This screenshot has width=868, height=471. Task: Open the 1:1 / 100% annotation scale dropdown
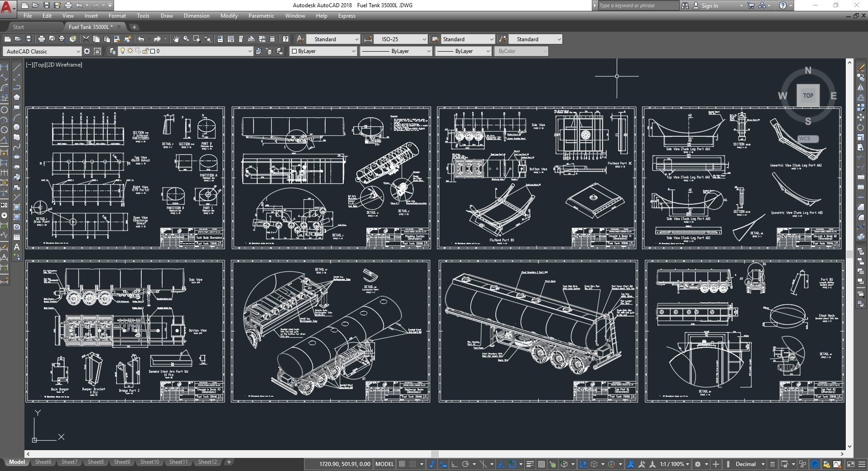(x=674, y=464)
